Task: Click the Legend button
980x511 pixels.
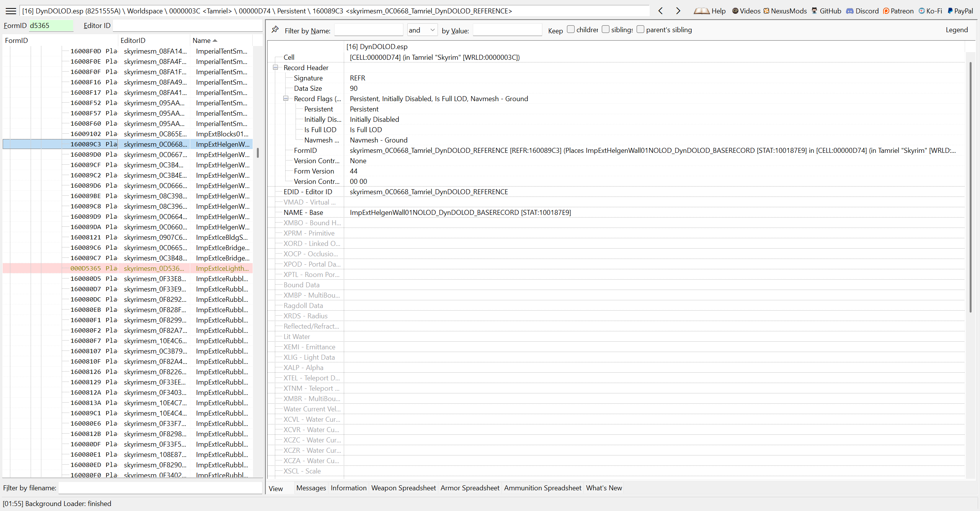Action: (x=956, y=30)
